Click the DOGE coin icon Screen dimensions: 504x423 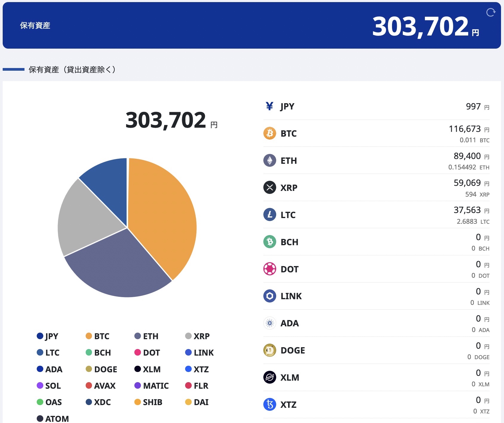click(x=270, y=350)
